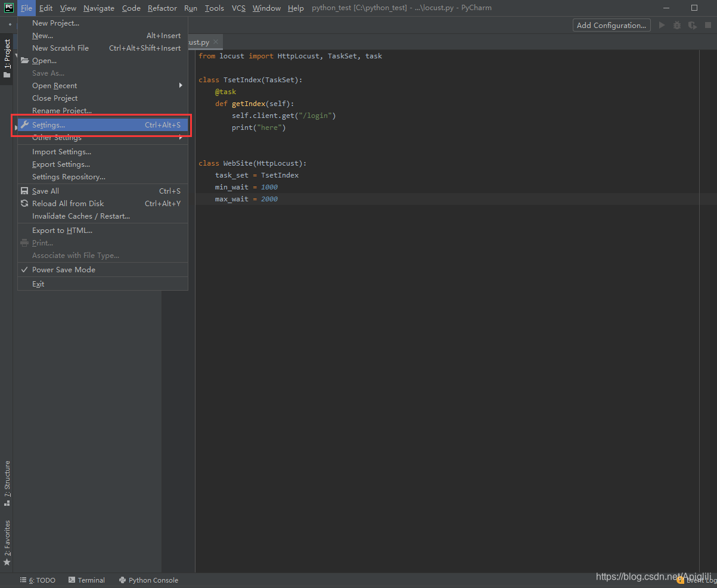The image size is (717, 588).
Task: Click "def getIndex(self):" line
Action: (x=254, y=104)
